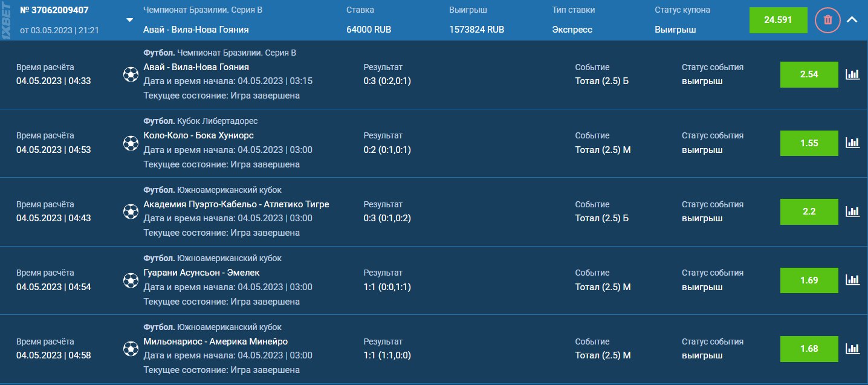Click soccer ball icon of Мильонариос match

tap(130, 348)
